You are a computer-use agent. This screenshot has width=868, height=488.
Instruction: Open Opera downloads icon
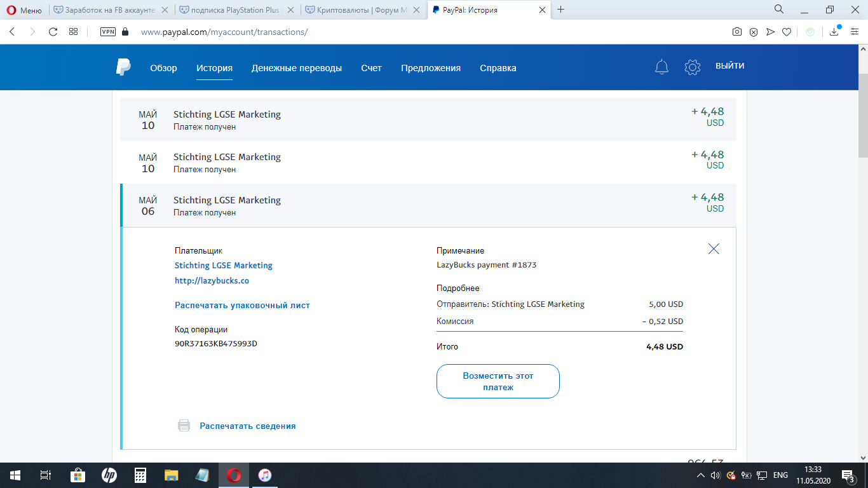point(834,32)
